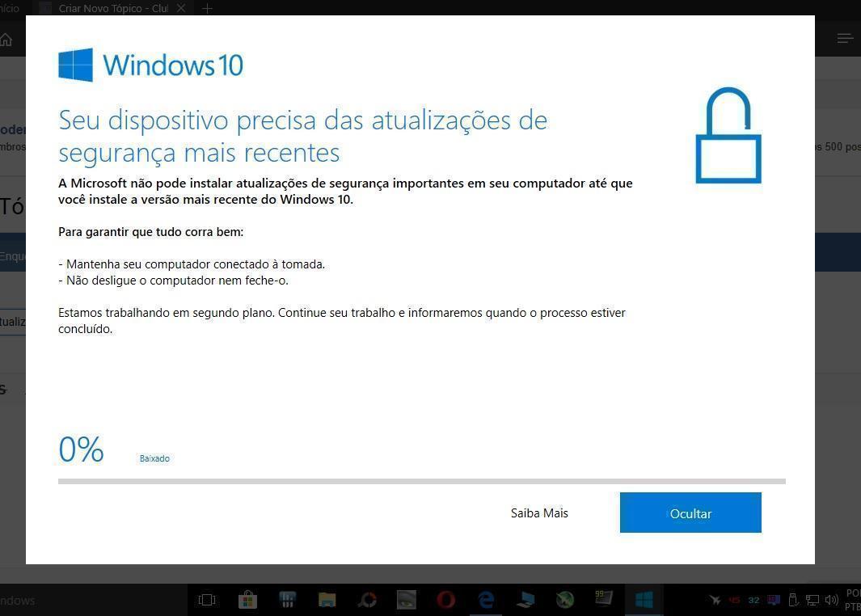Open Task View in the taskbar

click(x=206, y=600)
